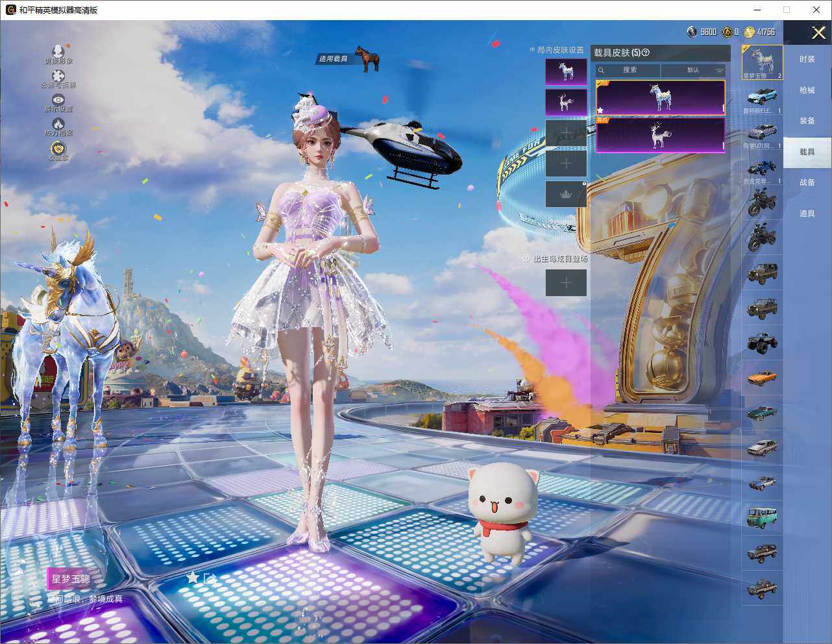
Task: Add a 出生岛炫目登场 entrance effect
Action: (x=566, y=283)
